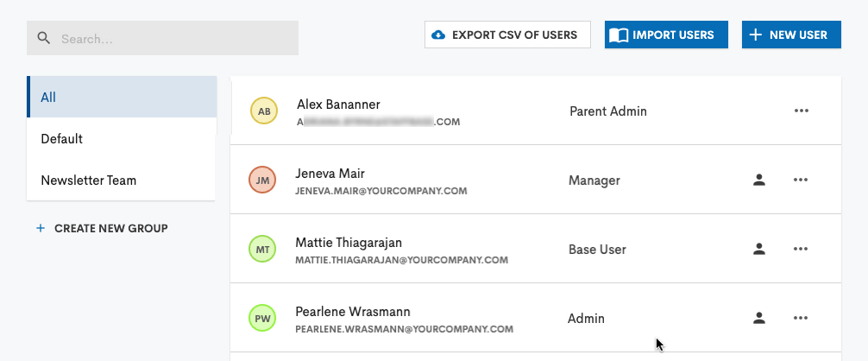Screen dimensions: 868x361
Task: Export CSV of users
Action: click(x=507, y=35)
